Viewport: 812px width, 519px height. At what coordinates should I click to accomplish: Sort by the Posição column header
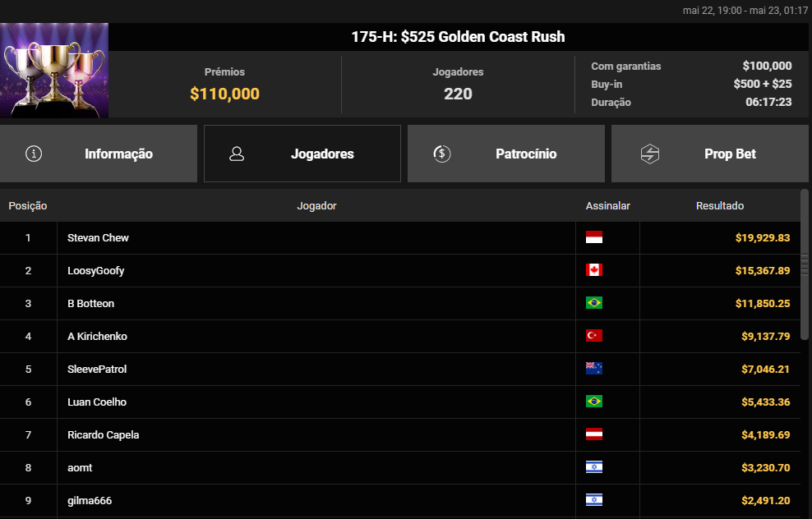28,206
